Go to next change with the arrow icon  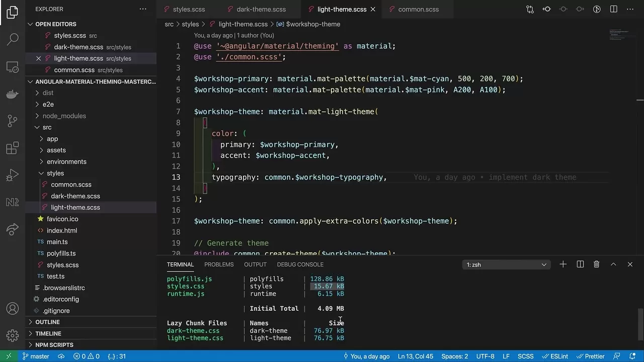point(580,9)
